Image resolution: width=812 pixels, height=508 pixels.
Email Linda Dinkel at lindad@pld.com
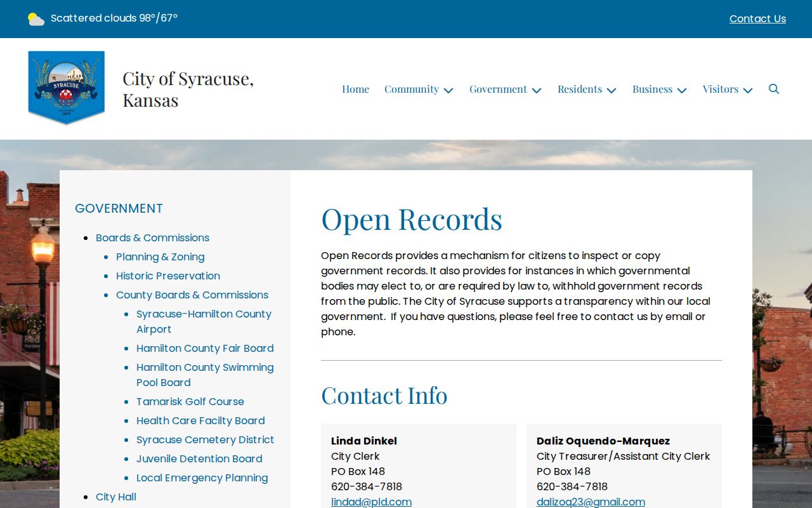click(371, 502)
